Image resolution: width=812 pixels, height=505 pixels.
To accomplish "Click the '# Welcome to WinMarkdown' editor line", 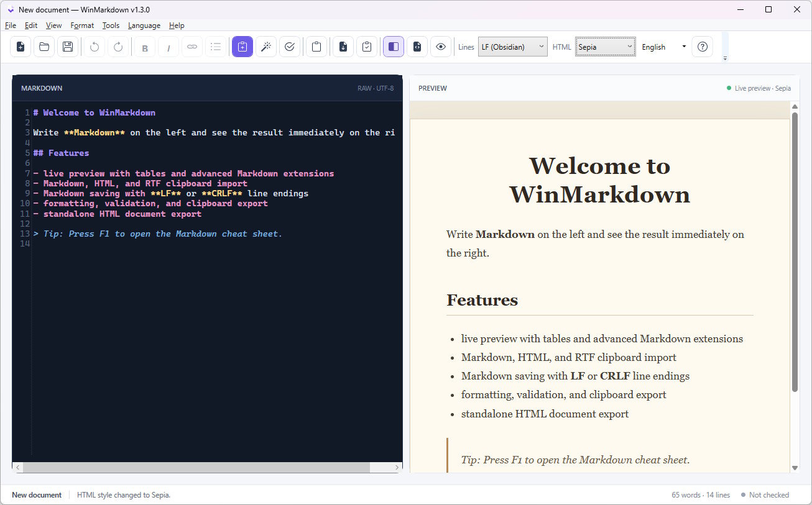I will 95,112.
